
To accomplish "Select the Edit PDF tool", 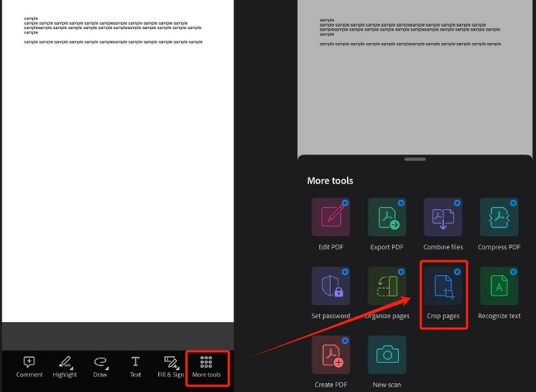I will click(330, 216).
